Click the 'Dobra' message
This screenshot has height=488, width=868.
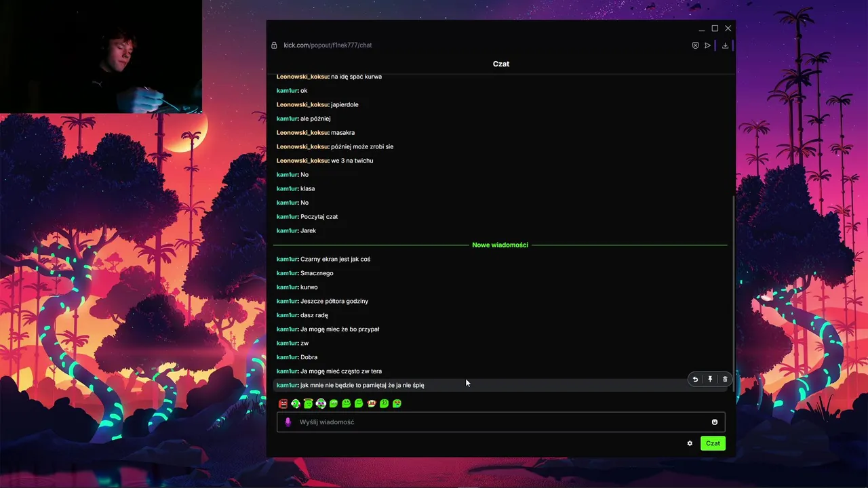click(x=309, y=357)
